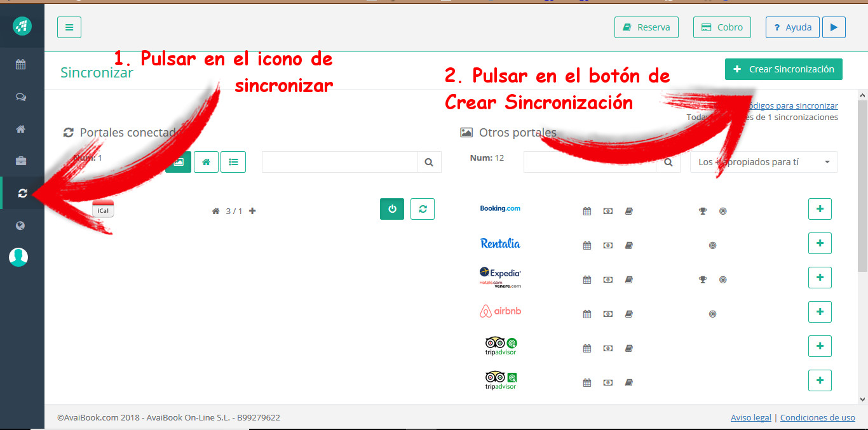Click calendar icon in airbnb row
Image resolution: width=868 pixels, height=430 pixels.
click(x=587, y=314)
